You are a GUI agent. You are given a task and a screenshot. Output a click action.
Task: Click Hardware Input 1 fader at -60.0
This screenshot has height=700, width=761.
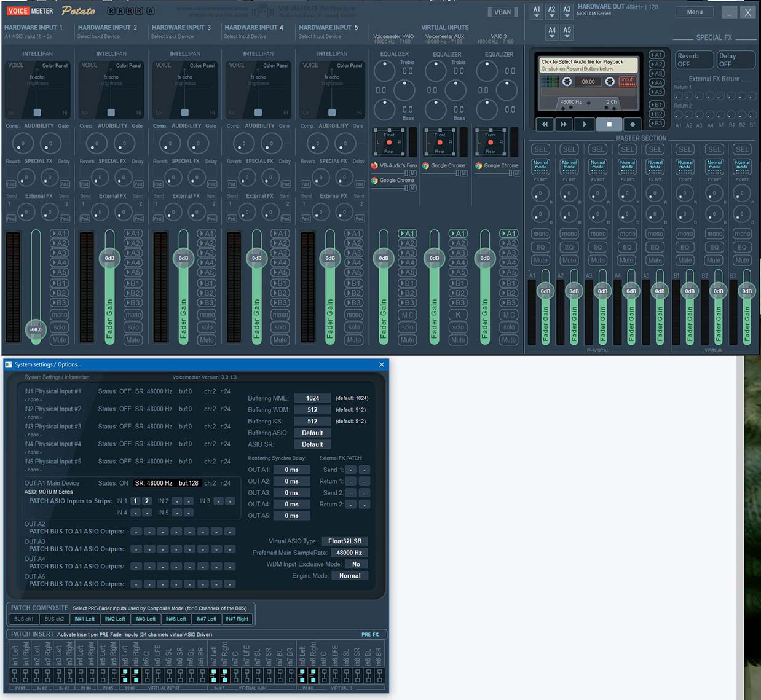tap(36, 329)
